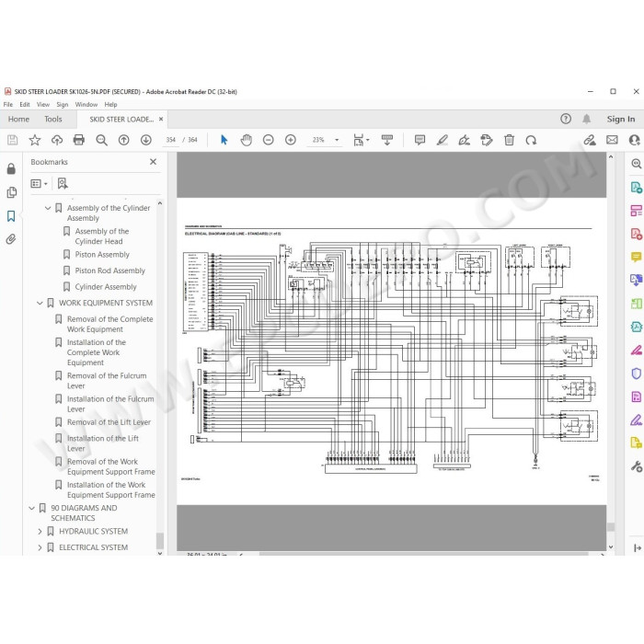
Task: Rotate the page view
Action: click(531, 140)
